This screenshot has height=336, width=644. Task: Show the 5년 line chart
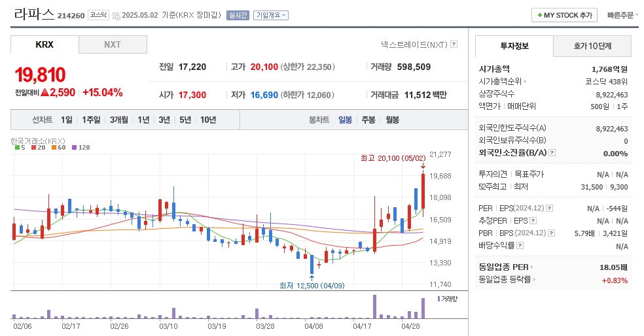(185, 120)
